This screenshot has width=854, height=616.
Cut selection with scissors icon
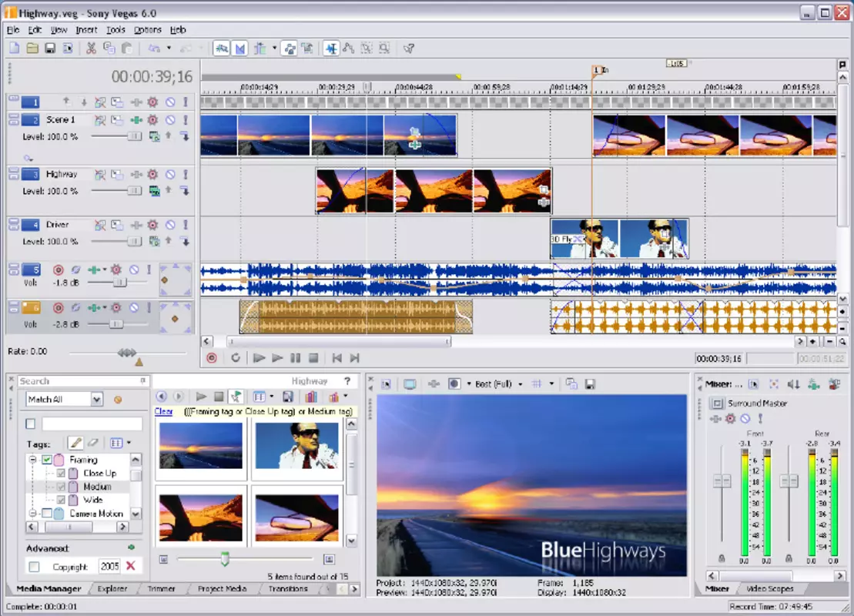pos(91,49)
